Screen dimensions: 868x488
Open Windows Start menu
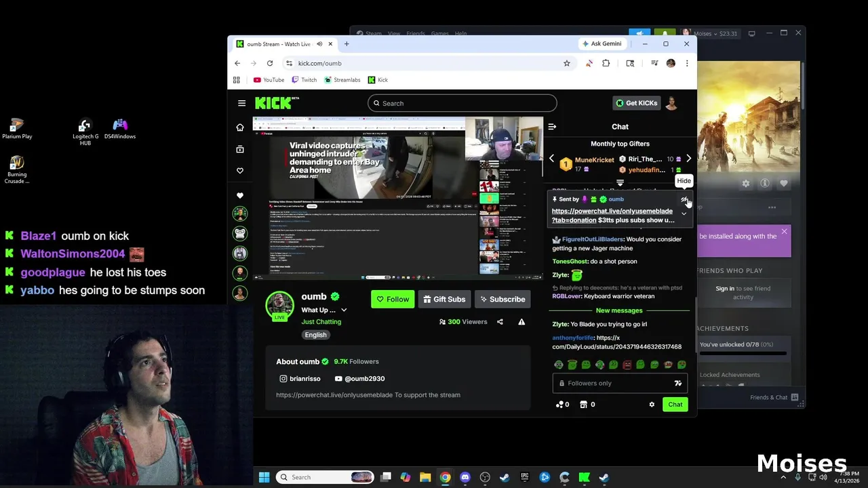[264, 477]
